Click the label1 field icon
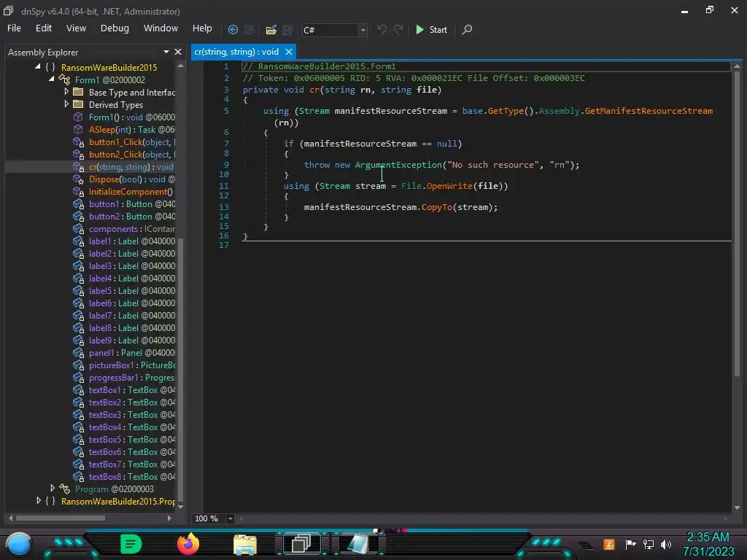Image resolution: width=747 pixels, height=560 pixels. pos(78,241)
